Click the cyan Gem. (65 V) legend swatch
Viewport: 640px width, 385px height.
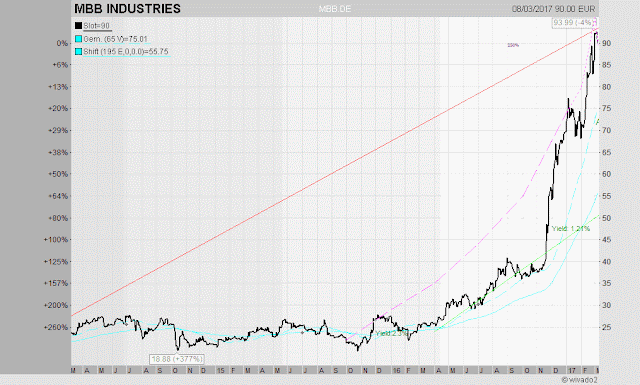78,39
